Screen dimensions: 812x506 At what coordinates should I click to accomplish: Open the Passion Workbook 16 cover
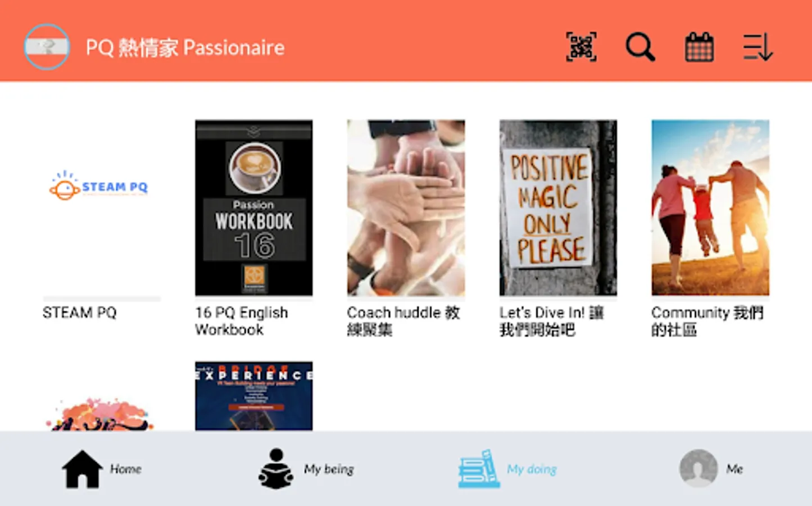(x=254, y=207)
